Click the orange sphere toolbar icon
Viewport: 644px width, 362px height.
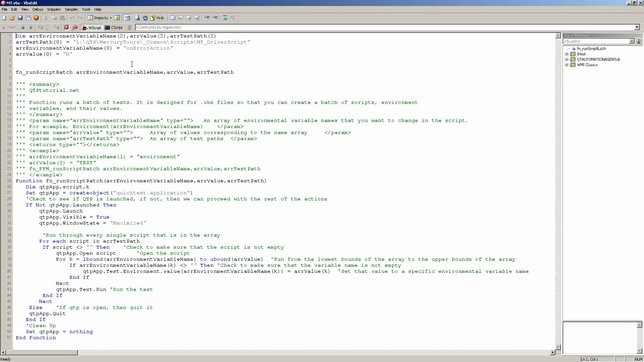36,18
